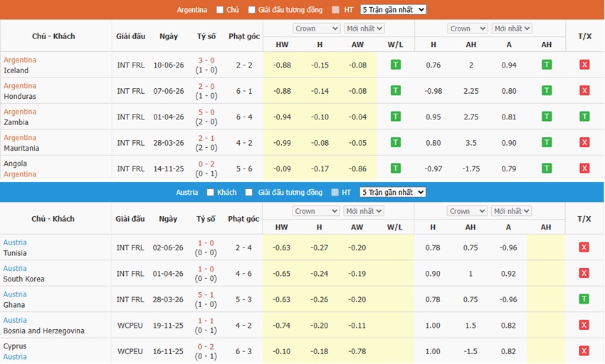Open Argentina's 5 Trận gần nhất dropdown

coord(393,10)
